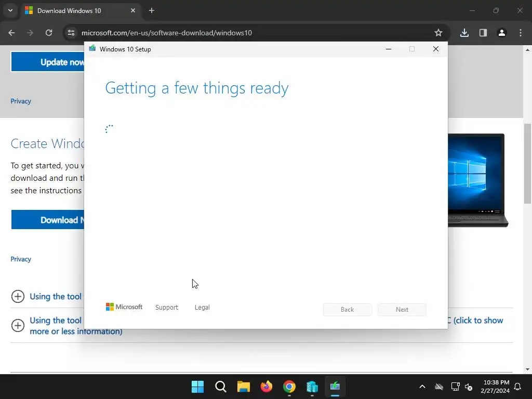Screen dimensions: 532x399
Task: Open the blue server app in taskbar
Action: (312, 387)
